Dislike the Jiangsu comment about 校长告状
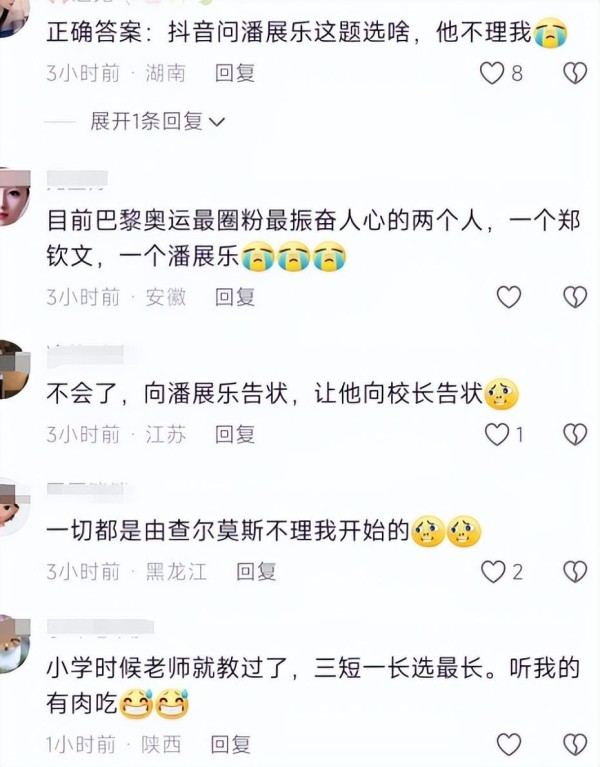 pos(575,434)
